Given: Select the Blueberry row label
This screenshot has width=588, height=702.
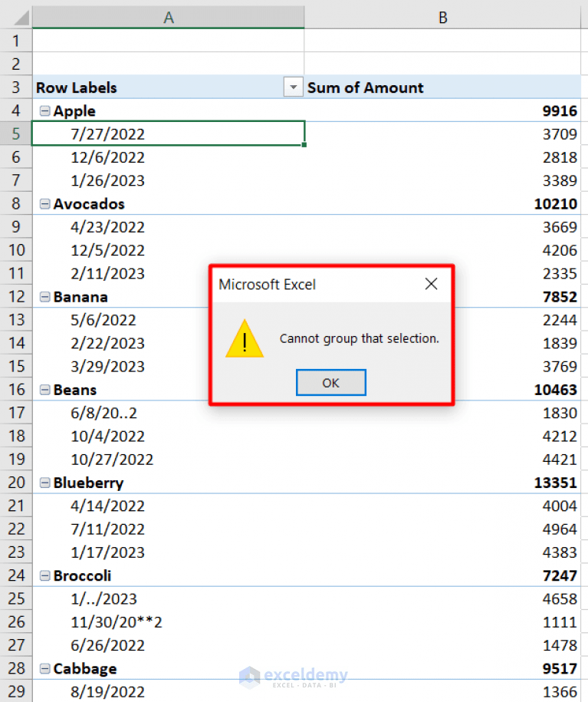Looking at the screenshot, I should pyautogui.click(x=168, y=483).
